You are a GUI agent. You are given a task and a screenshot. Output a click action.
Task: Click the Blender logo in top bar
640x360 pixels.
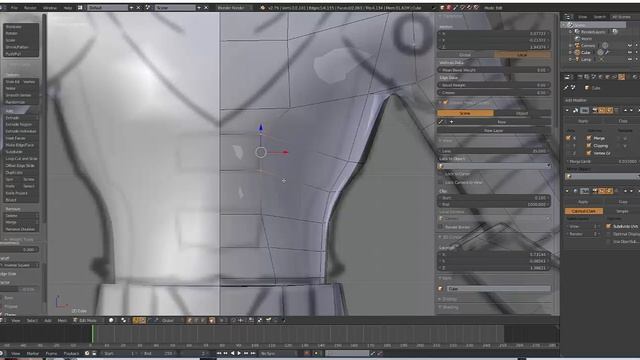[262, 8]
